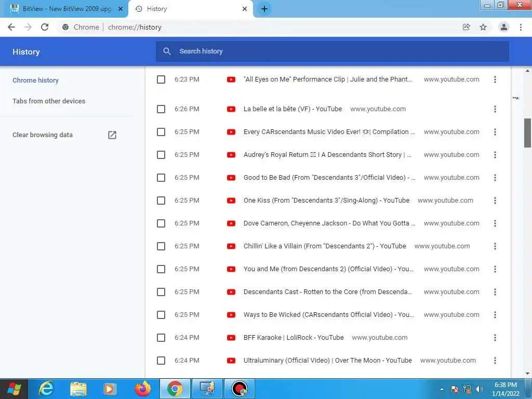
Task: Click YouTube favicon for La belle et la bête
Action: pos(231,109)
